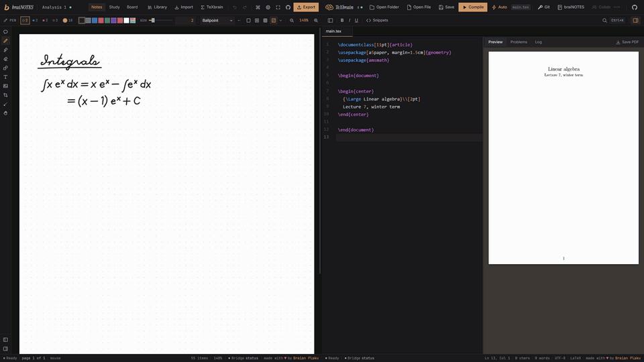Viewport: 644px width, 362px height.
Task: Select first pen preset labeled 2
Action: (x=25, y=21)
